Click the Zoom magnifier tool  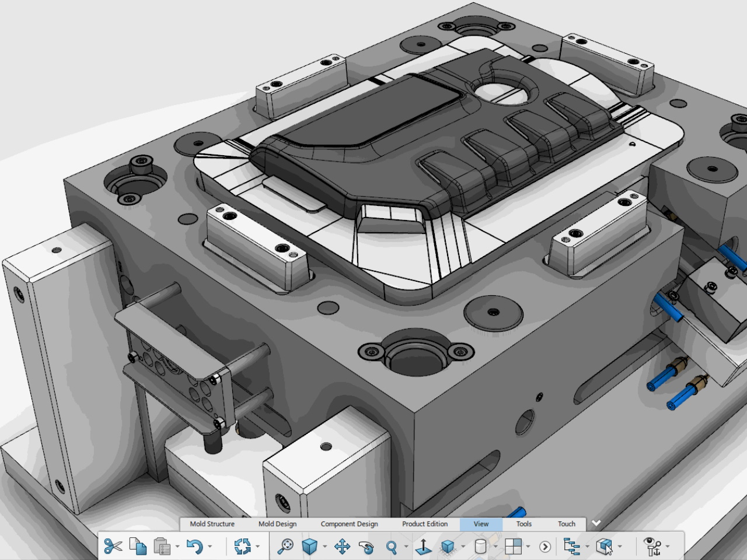coord(392,547)
